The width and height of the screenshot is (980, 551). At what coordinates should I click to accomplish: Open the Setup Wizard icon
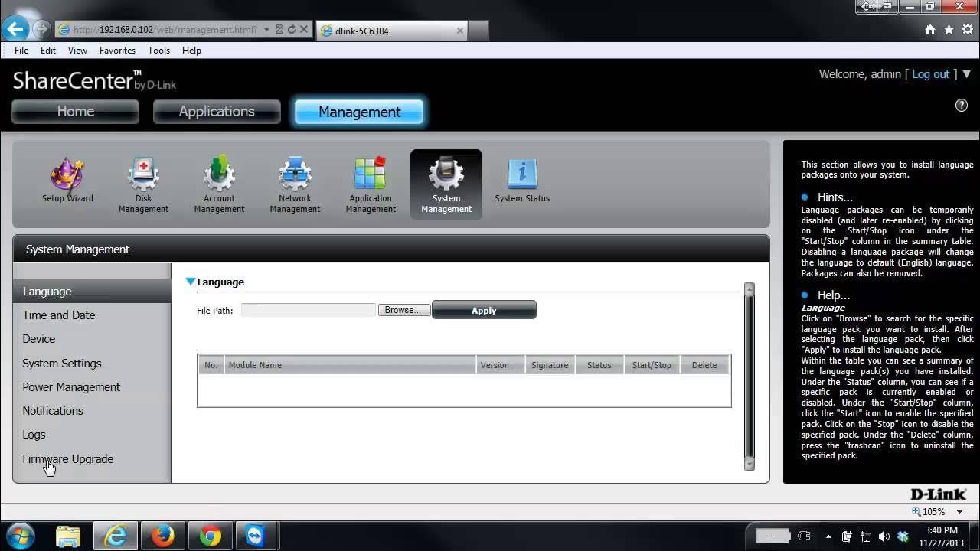67,181
